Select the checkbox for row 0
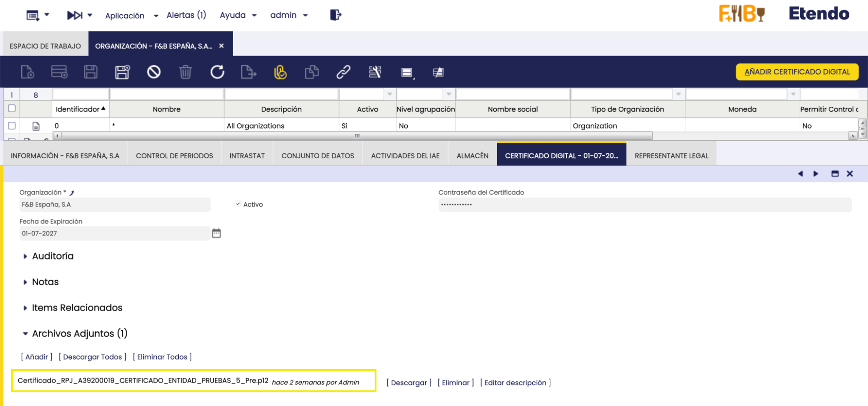Image resolution: width=868 pixels, height=406 pixels. click(12, 125)
